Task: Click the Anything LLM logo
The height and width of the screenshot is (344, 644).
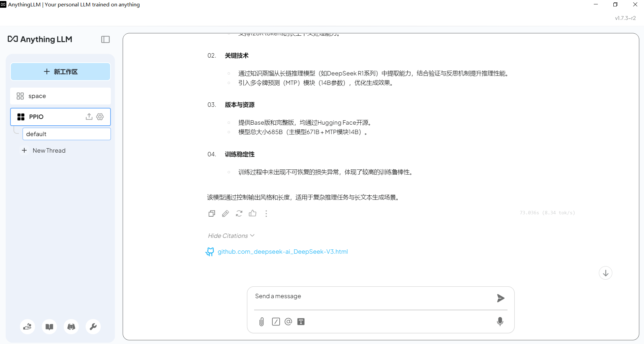Action: click(x=40, y=39)
